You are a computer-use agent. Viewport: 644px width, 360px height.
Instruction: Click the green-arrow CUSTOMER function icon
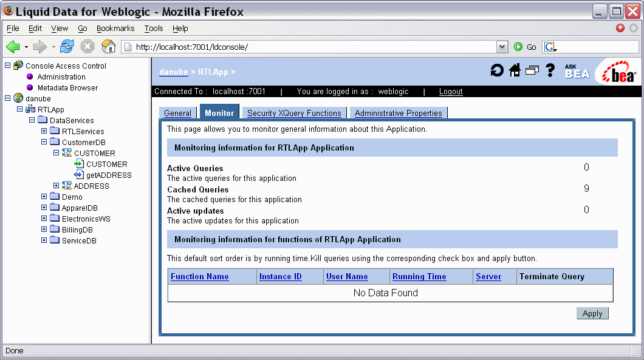[x=79, y=164]
